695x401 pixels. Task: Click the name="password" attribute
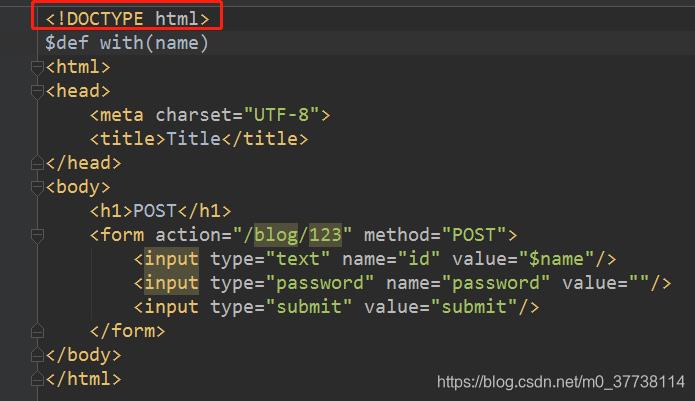coord(468,283)
